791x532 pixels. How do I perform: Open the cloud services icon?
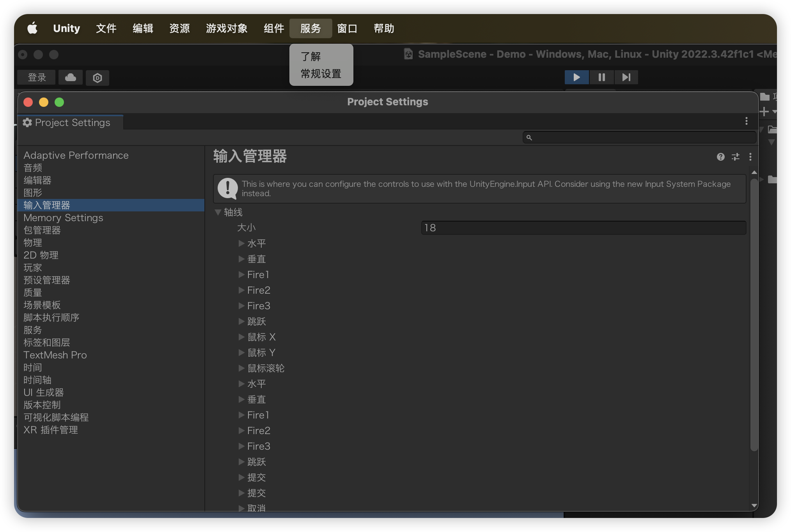71,77
